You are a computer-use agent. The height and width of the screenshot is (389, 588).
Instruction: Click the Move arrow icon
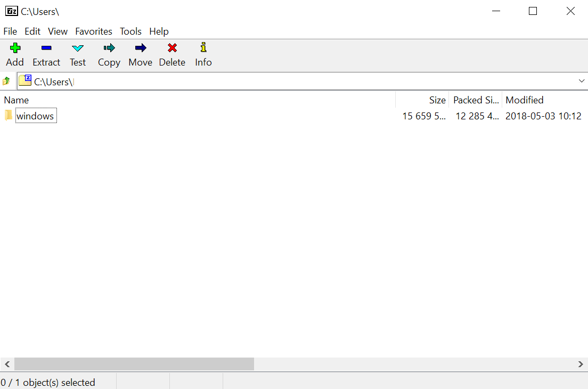coord(141,48)
